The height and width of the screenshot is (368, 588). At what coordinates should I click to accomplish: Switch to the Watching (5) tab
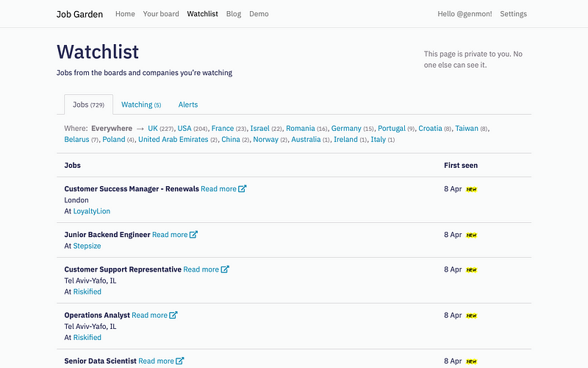coord(141,105)
